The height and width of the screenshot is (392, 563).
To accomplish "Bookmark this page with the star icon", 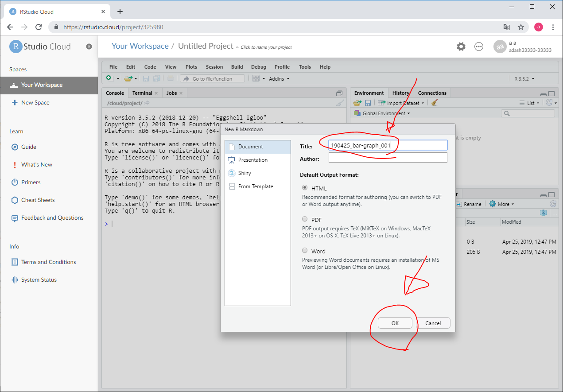I will click(x=521, y=27).
